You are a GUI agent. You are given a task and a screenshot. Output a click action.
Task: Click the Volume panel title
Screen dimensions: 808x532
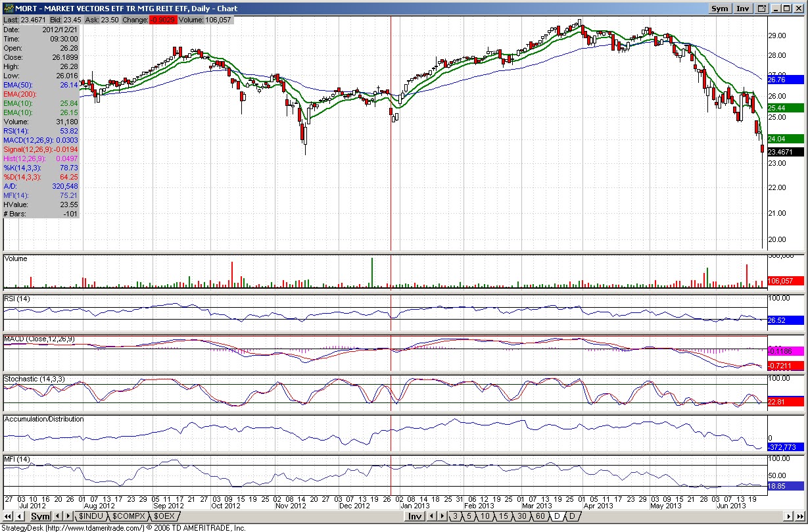click(16, 258)
